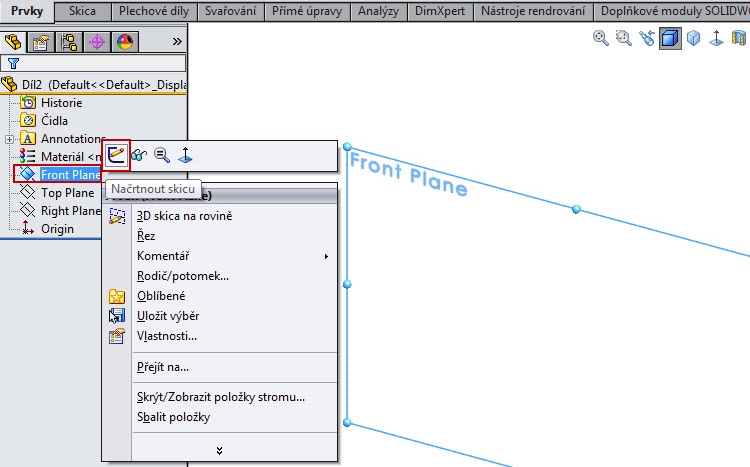Click Zoom to Fit icon in view toolbar
This screenshot has width=750, height=467.
pyautogui.click(x=600, y=38)
